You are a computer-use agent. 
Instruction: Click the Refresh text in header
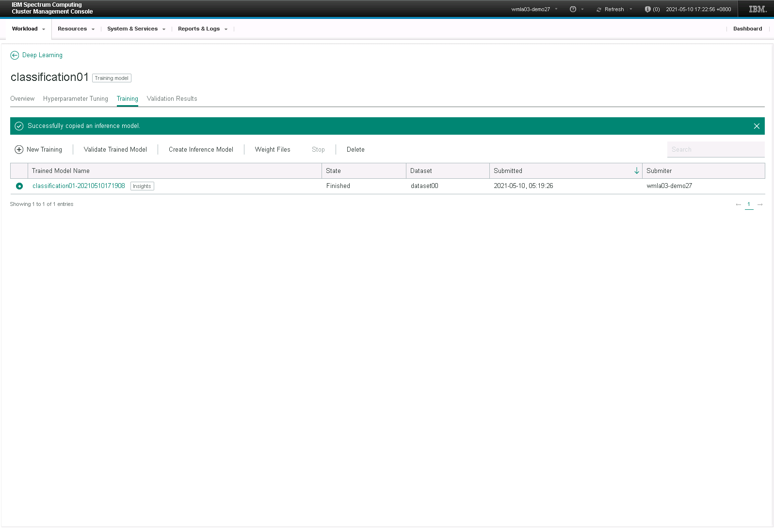click(614, 9)
